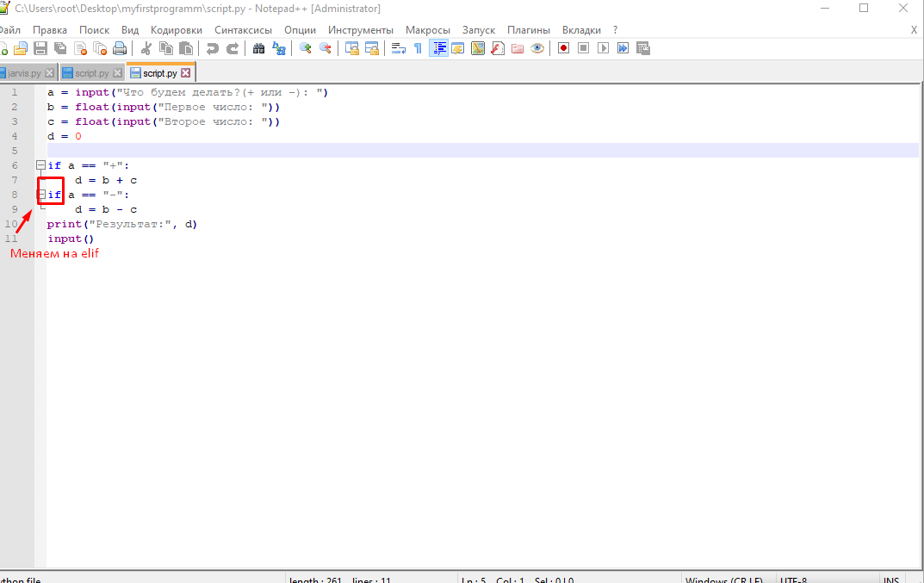The width and height of the screenshot is (924, 583).
Task: Click the print("Результат:", d) line
Action: (122, 224)
